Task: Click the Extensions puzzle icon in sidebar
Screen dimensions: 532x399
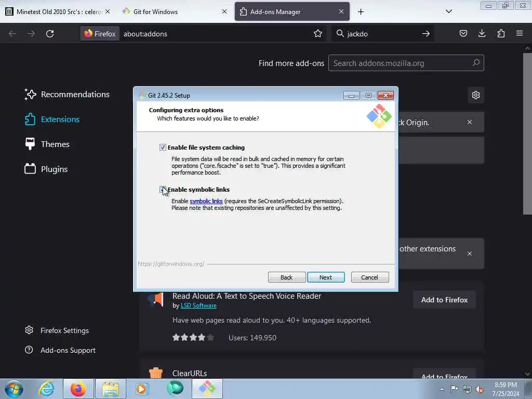Action: (x=30, y=119)
